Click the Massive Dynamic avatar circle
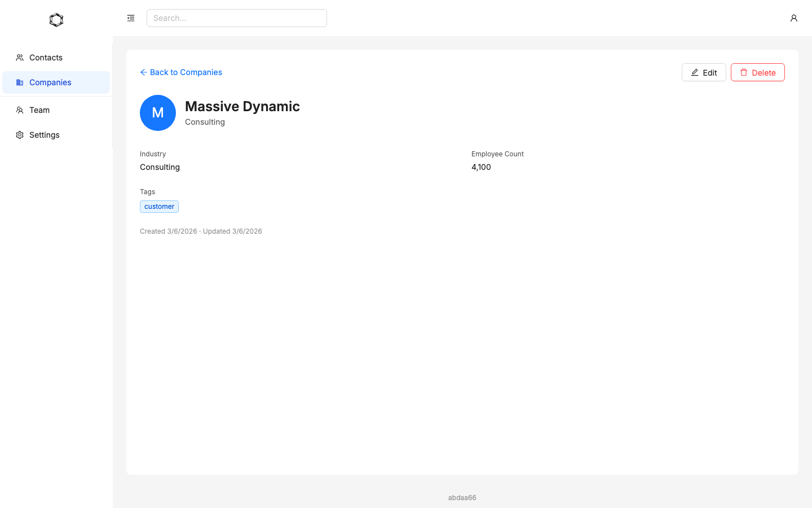This screenshot has width=812, height=508. point(158,113)
